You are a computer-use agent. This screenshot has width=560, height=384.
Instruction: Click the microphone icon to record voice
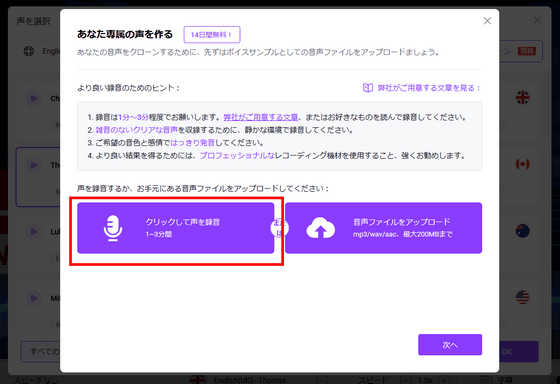coord(113,228)
